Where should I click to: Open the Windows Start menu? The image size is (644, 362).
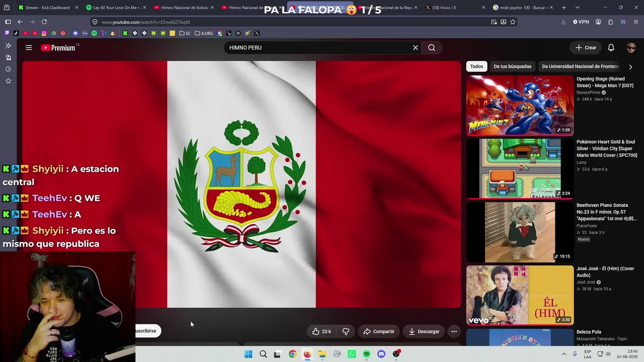[x=248, y=354]
